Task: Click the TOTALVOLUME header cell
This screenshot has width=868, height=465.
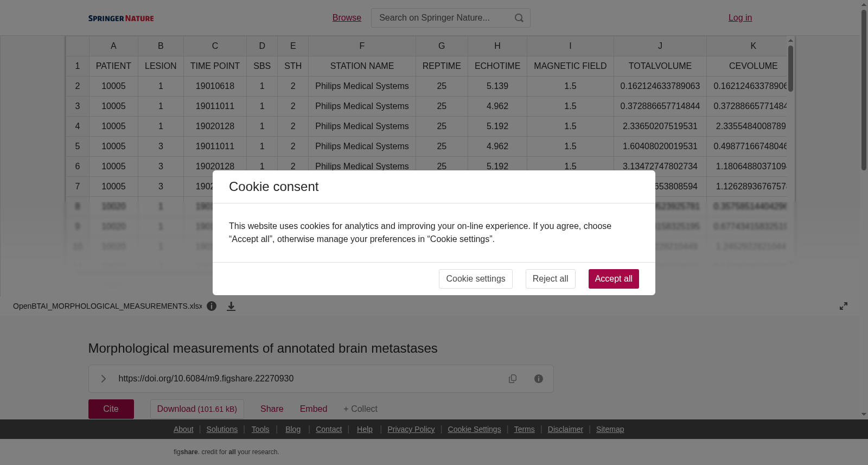Action: (x=660, y=66)
